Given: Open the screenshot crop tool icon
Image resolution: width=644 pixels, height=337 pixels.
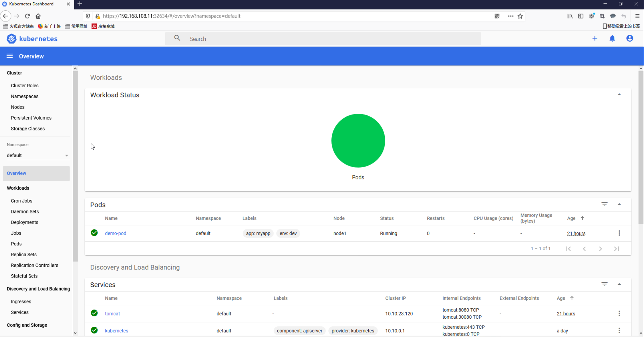Looking at the screenshot, I should coord(602,16).
